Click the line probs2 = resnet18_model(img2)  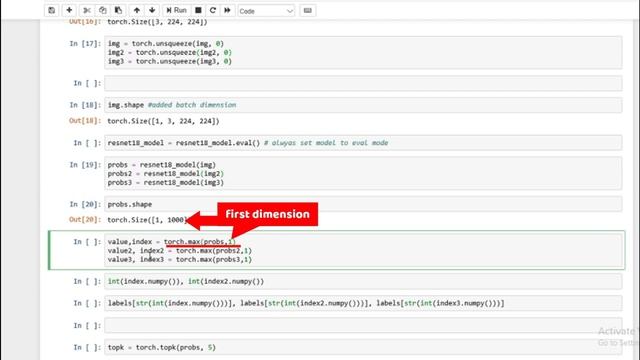click(x=165, y=173)
